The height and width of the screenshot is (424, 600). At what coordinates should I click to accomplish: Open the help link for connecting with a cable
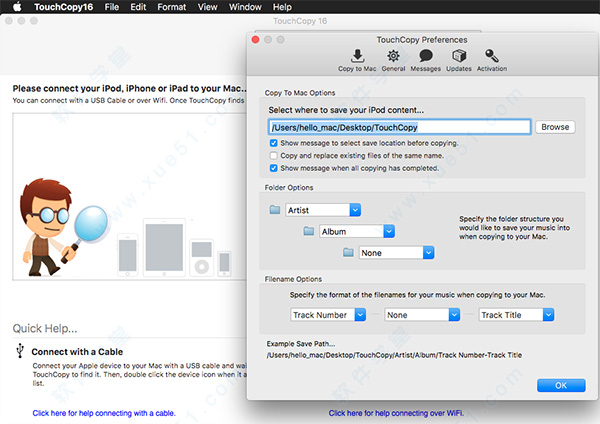click(x=104, y=413)
